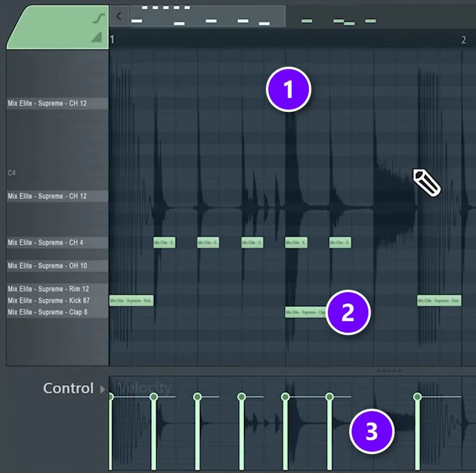Select the fifth CH 4 note in the grid
This screenshot has width=476, height=473.
(340, 243)
